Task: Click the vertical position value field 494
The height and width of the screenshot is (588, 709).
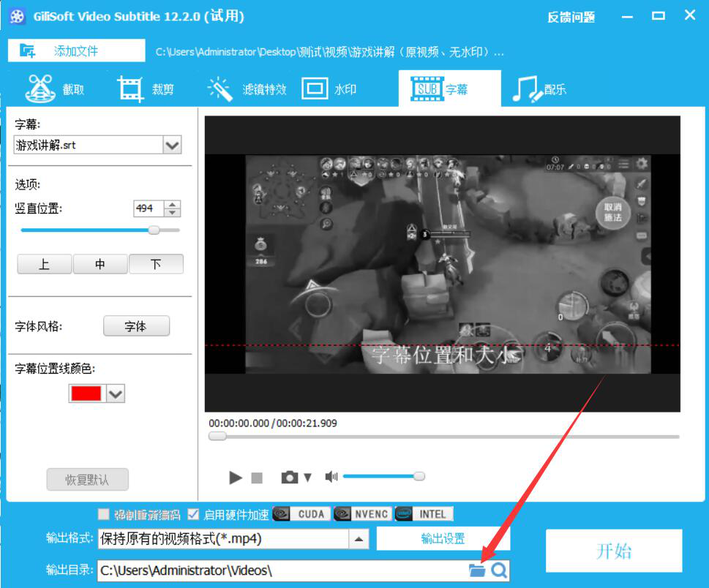Action: tap(149, 208)
